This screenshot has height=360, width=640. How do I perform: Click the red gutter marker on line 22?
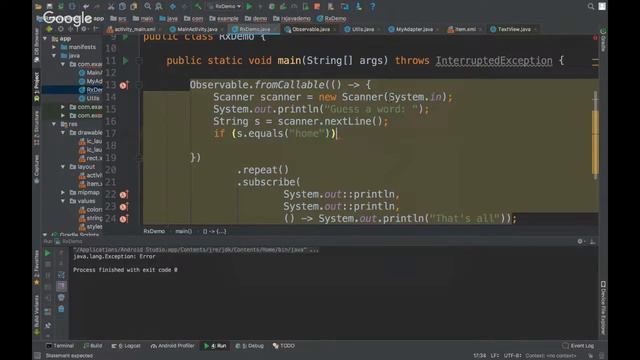coord(124,195)
